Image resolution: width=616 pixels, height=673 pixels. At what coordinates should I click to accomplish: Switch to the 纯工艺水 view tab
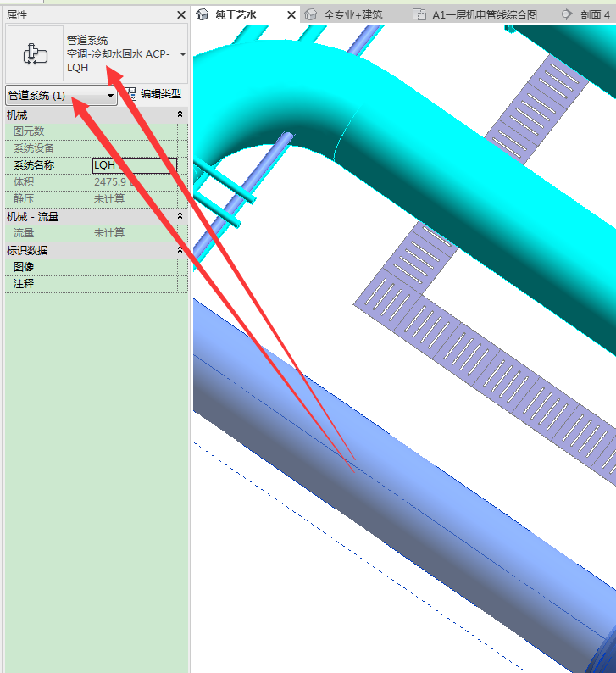(x=236, y=15)
